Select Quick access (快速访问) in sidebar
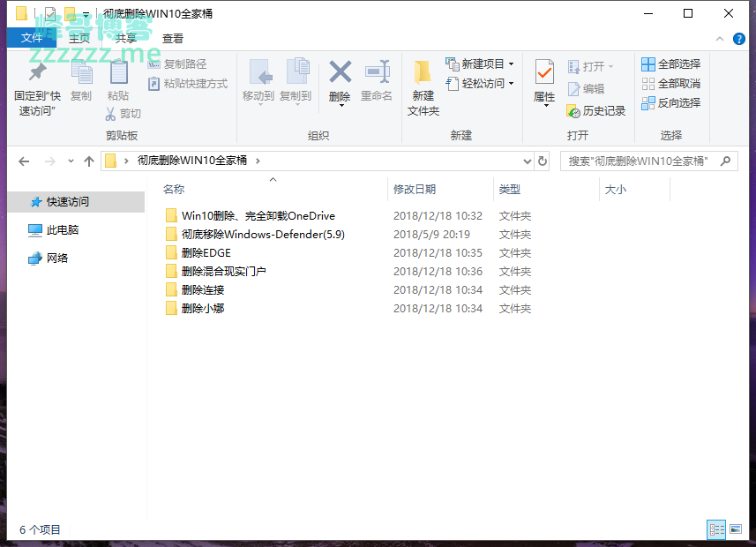 click(x=76, y=202)
